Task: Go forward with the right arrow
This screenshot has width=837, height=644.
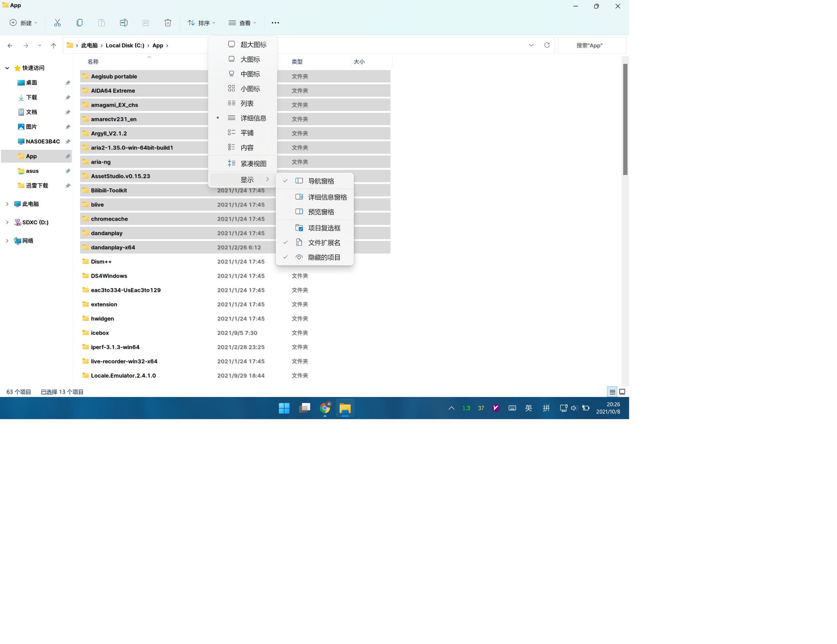Action: tap(26, 46)
